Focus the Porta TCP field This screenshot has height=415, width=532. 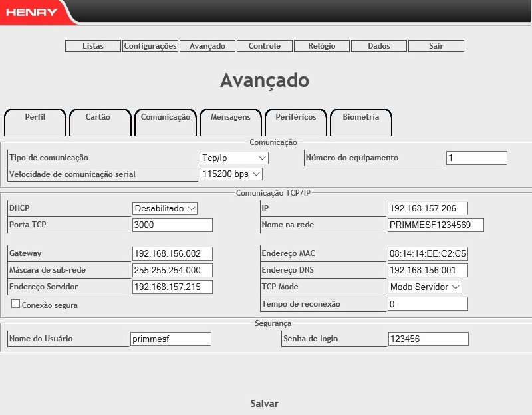[x=172, y=225]
